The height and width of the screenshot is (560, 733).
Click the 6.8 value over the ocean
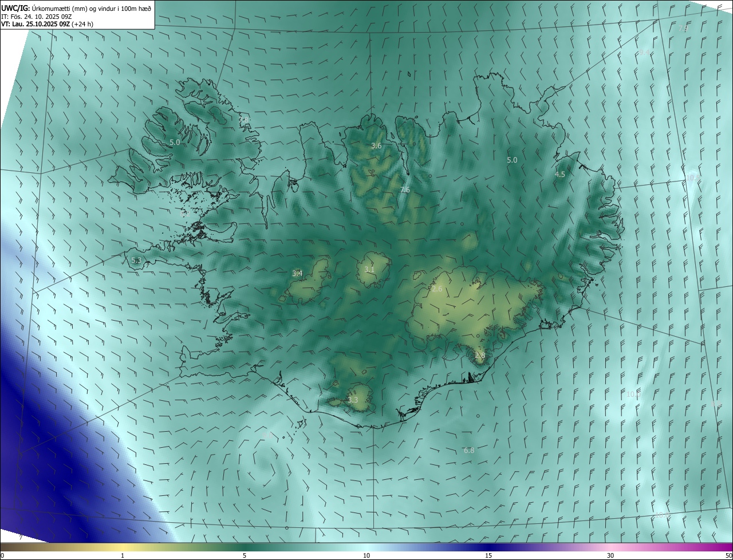pos(468,451)
